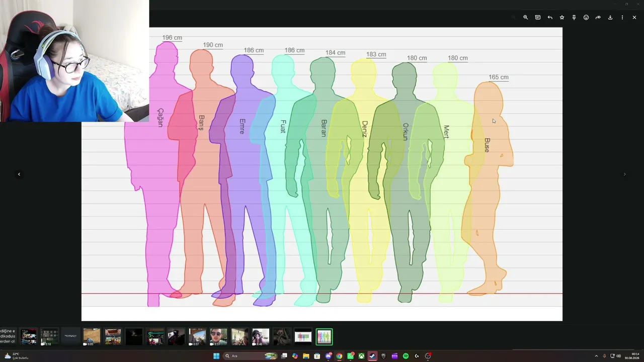This screenshot has width=644, height=362.
Task: Open the Xbox app from the taskbar
Action: [361, 356]
